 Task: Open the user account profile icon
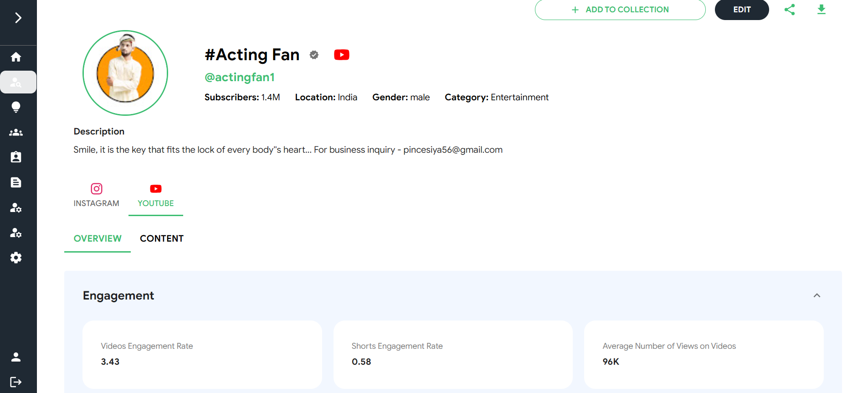pyautogui.click(x=16, y=357)
